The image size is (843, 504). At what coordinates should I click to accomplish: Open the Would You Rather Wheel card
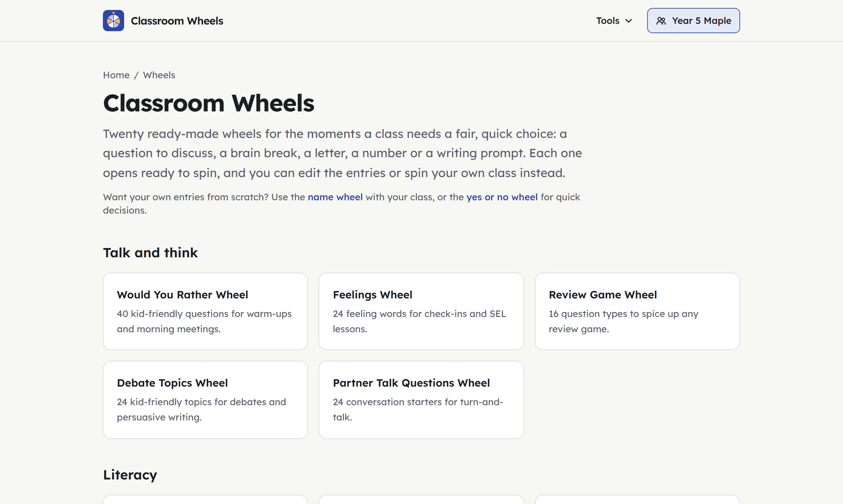(x=205, y=311)
